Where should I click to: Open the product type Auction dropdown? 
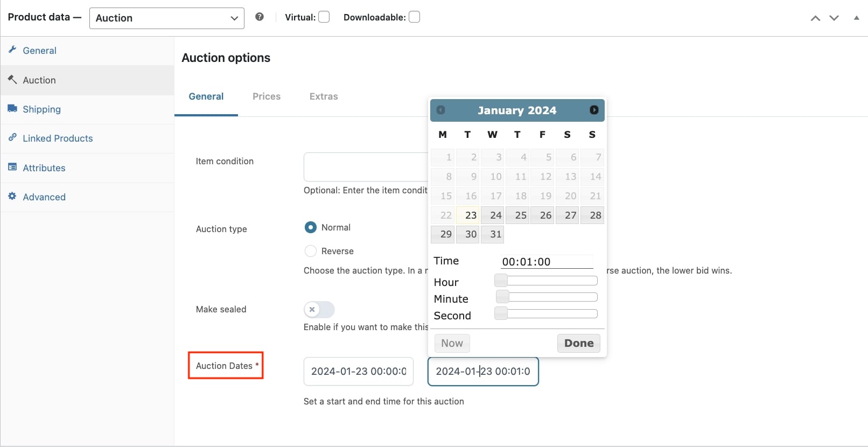pos(167,18)
